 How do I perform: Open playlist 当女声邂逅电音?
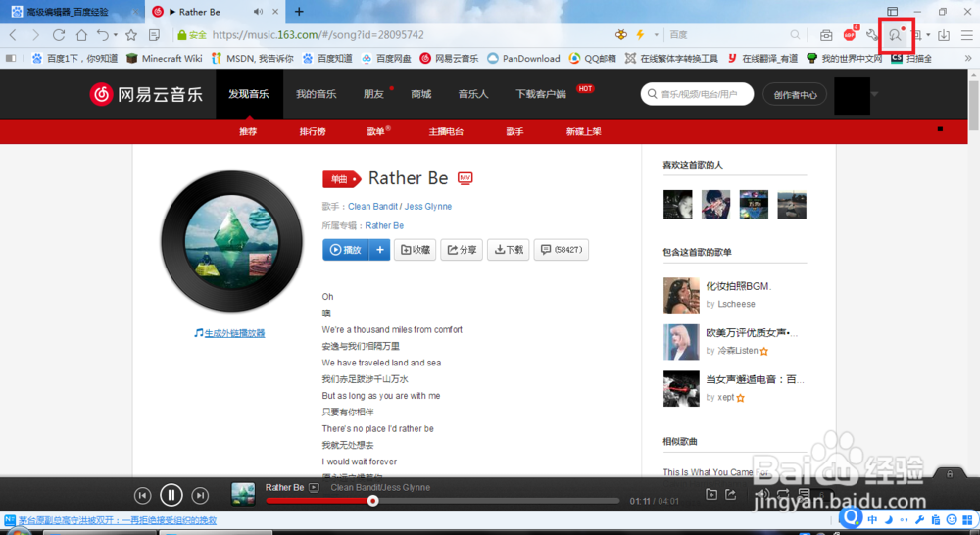click(x=755, y=379)
